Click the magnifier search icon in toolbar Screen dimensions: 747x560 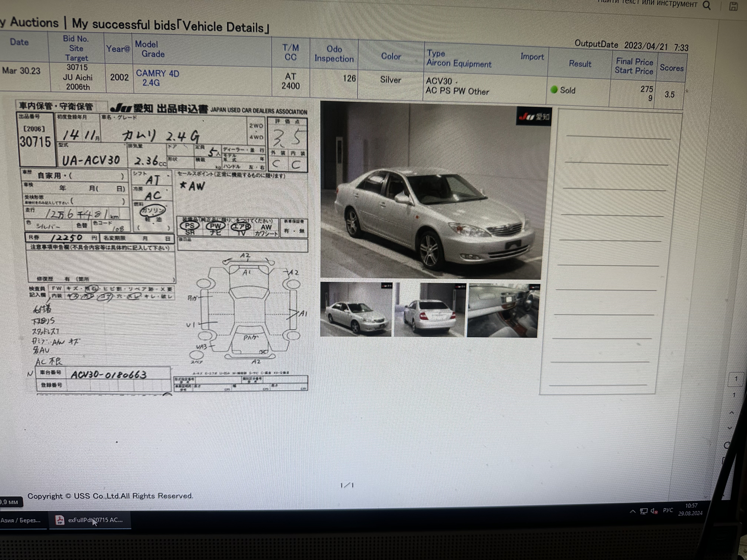[707, 5]
